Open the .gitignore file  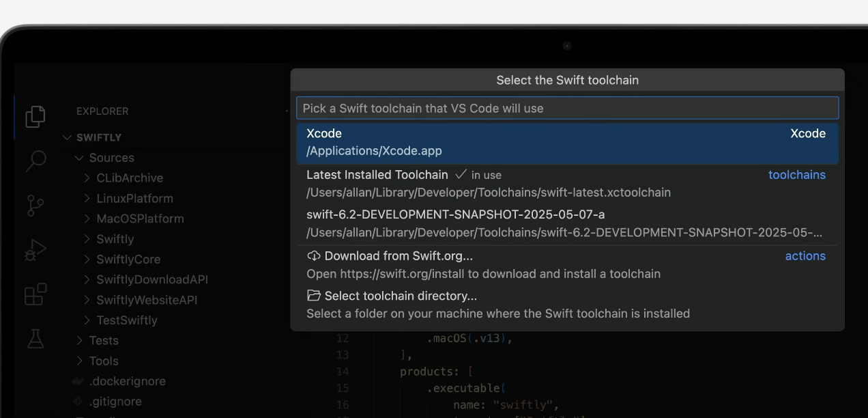(x=115, y=402)
